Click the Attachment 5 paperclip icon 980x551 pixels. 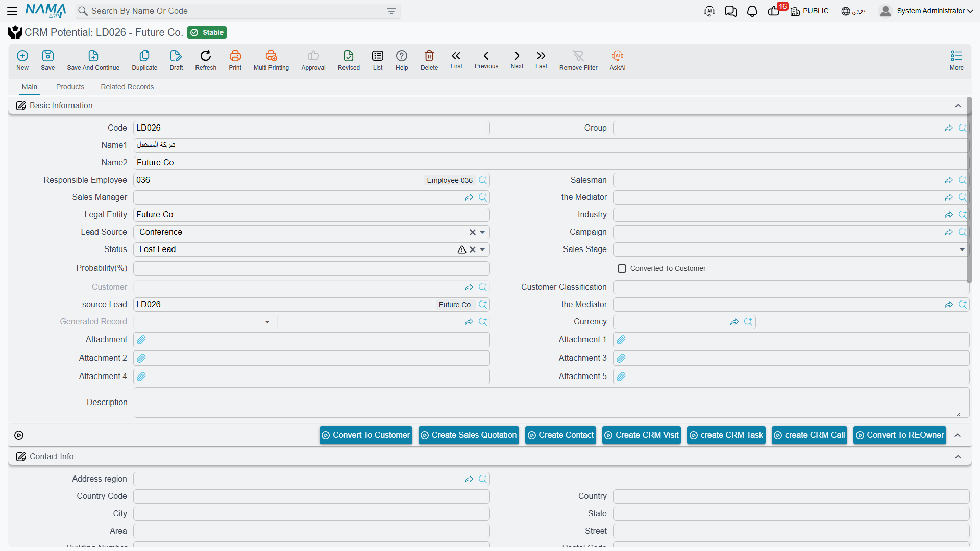(621, 377)
